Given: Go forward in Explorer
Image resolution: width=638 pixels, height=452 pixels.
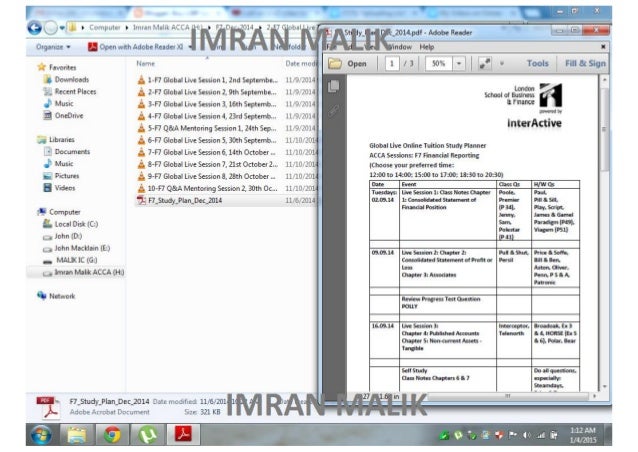Looking at the screenshot, I should tap(50, 28).
